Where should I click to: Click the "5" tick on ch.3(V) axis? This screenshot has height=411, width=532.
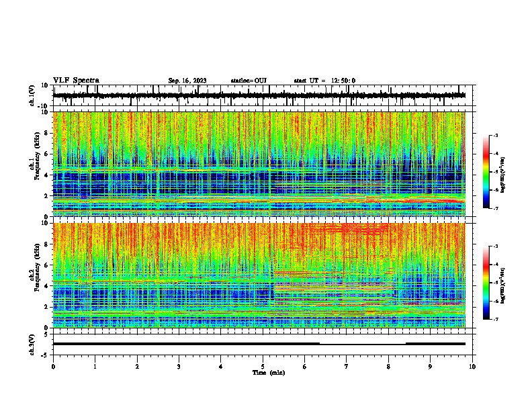47,334
